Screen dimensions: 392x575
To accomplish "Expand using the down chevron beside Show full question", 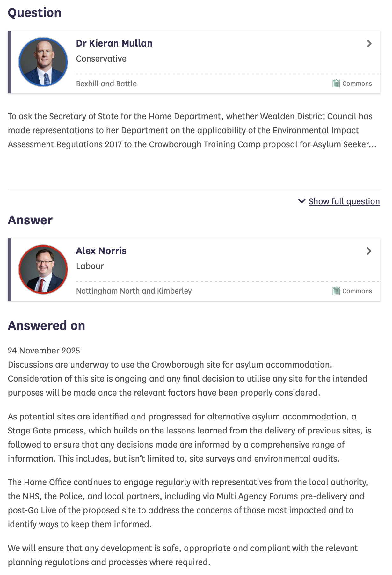I will tap(301, 201).
